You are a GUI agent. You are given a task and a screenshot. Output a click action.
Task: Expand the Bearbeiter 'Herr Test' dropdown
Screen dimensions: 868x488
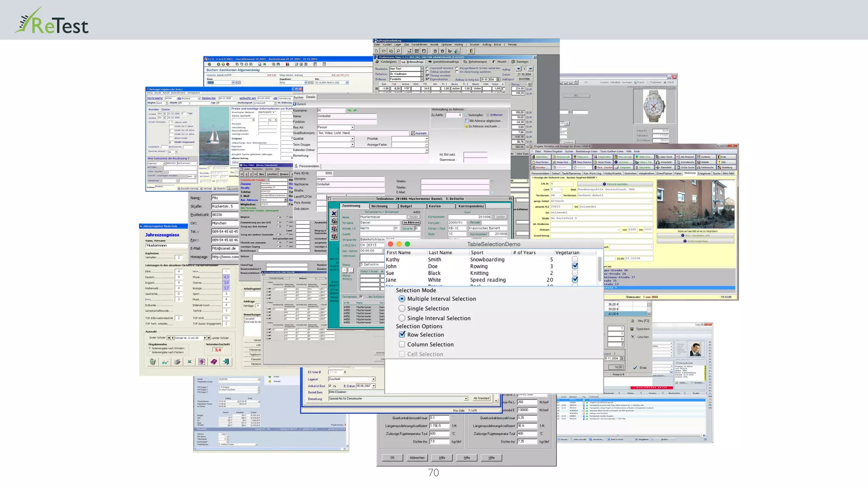click(422, 69)
